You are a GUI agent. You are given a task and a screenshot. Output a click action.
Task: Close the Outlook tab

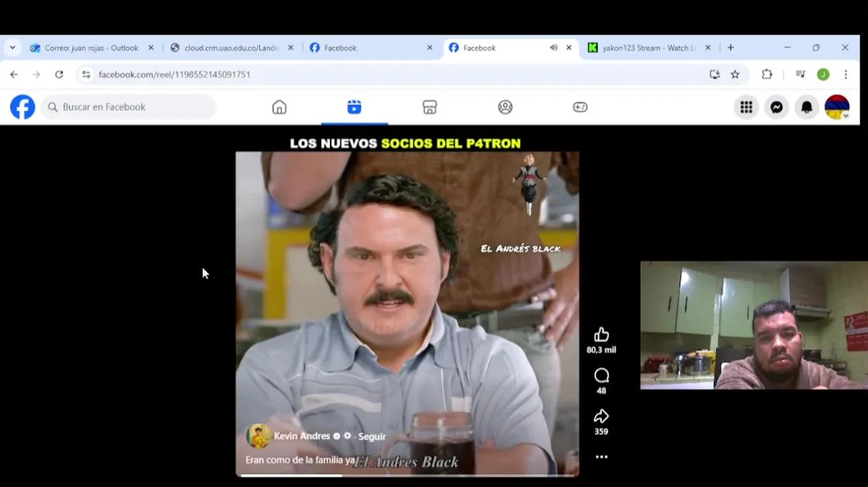151,48
